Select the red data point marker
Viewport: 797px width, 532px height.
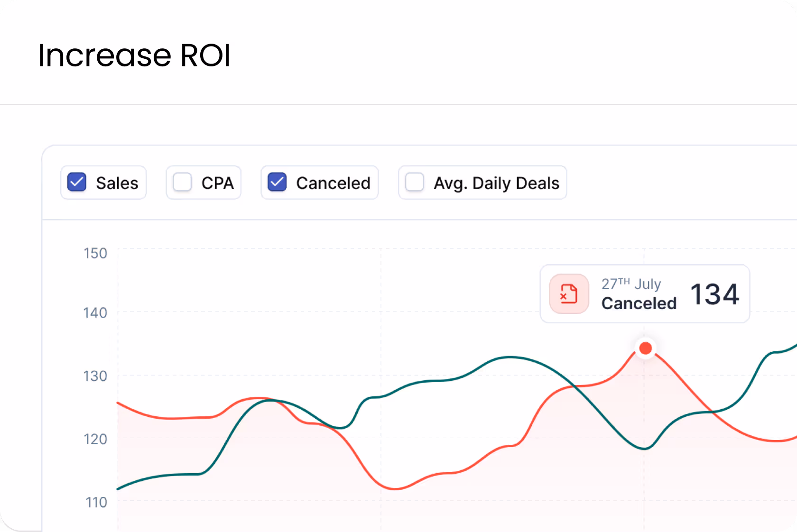645,348
